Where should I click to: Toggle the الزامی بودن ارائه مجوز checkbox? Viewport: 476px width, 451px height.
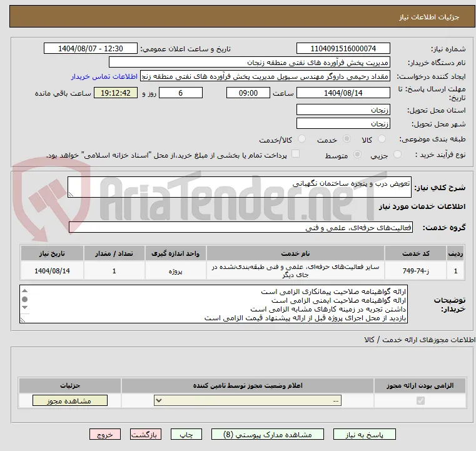coord(420,400)
